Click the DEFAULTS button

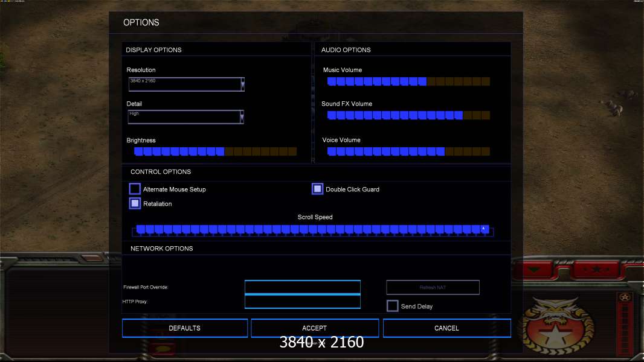point(185,328)
